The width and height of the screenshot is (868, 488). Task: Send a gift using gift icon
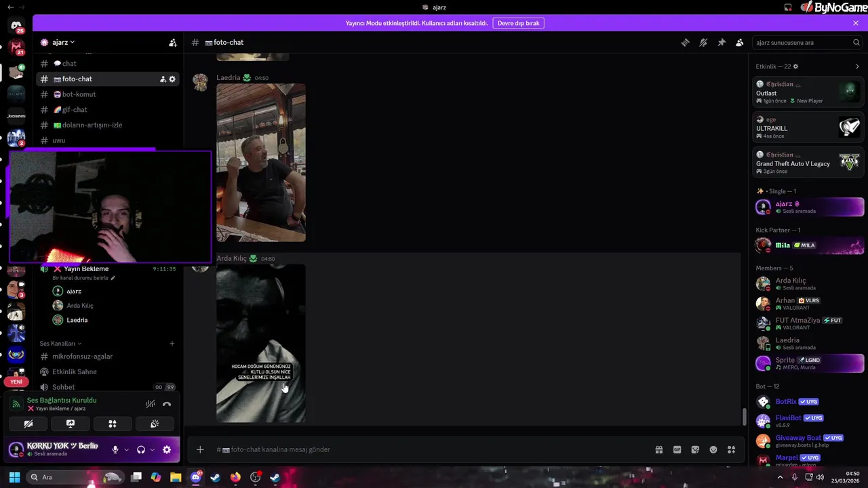(658, 449)
